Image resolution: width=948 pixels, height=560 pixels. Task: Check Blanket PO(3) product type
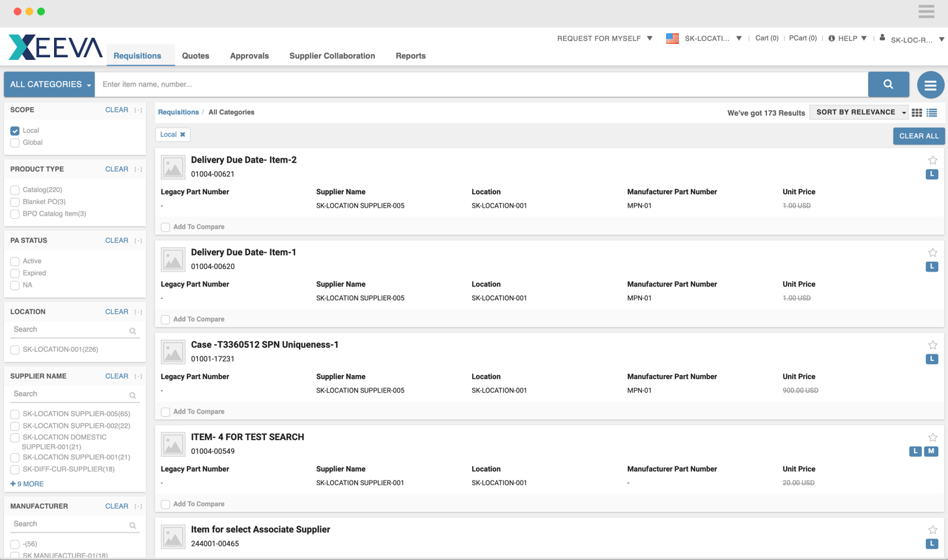[15, 202]
